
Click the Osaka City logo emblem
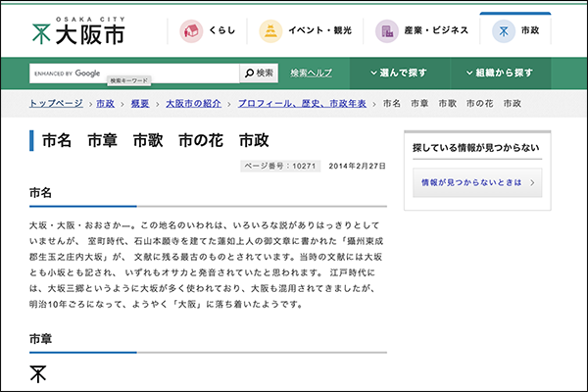41,34
